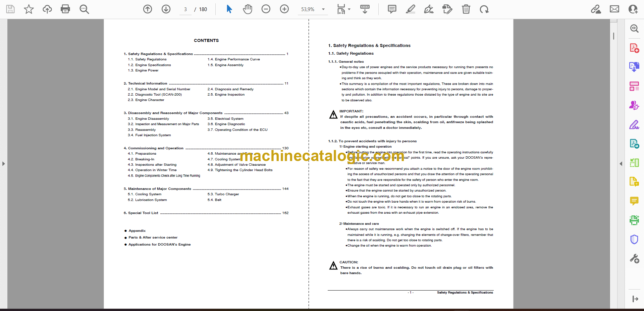Click the stamp tool icon
This screenshot has width=644, height=311.
[447, 9]
